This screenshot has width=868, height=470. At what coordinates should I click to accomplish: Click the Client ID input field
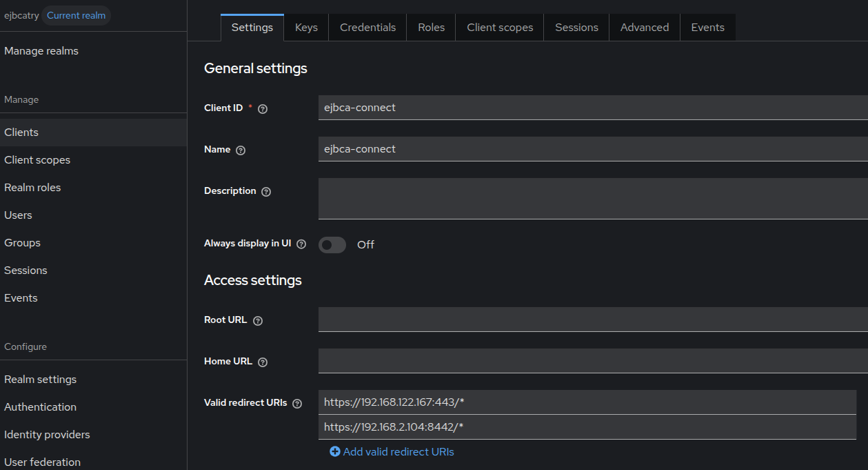coord(593,108)
